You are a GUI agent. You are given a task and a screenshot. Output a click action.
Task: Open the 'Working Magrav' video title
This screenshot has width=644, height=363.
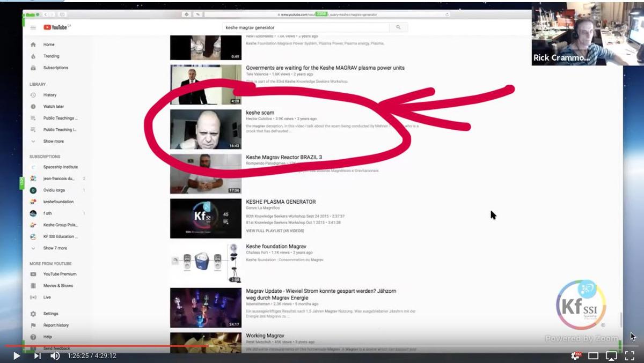tap(265, 336)
